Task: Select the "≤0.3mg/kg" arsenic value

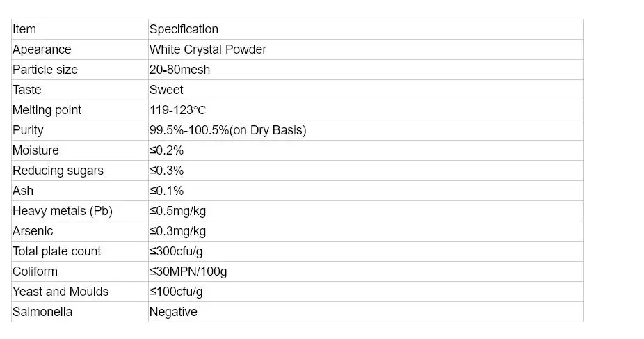Action: pyautogui.click(x=177, y=231)
